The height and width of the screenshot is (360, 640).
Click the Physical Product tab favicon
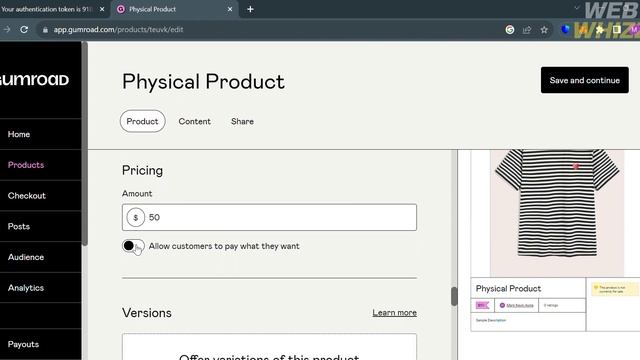[x=121, y=9]
